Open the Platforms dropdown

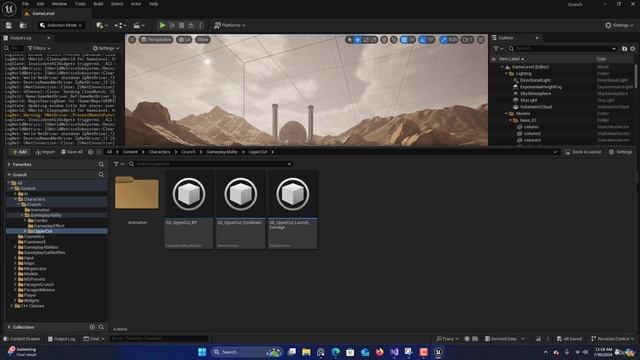[x=230, y=25]
